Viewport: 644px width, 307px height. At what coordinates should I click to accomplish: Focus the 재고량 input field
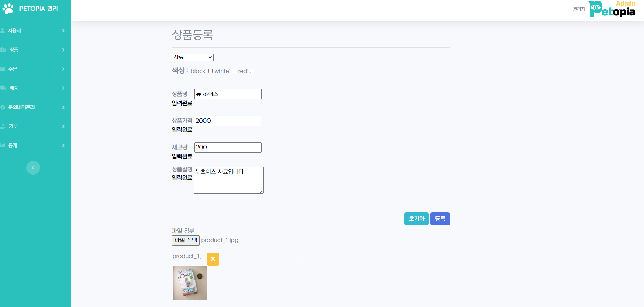pyautogui.click(x=228, y=148)
